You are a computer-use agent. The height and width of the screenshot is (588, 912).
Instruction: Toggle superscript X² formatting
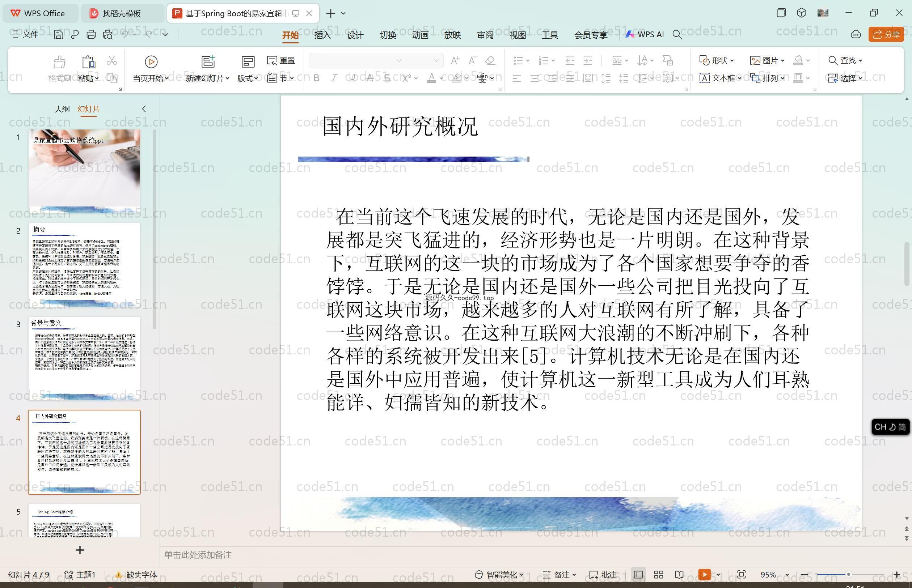coord(406,78)
